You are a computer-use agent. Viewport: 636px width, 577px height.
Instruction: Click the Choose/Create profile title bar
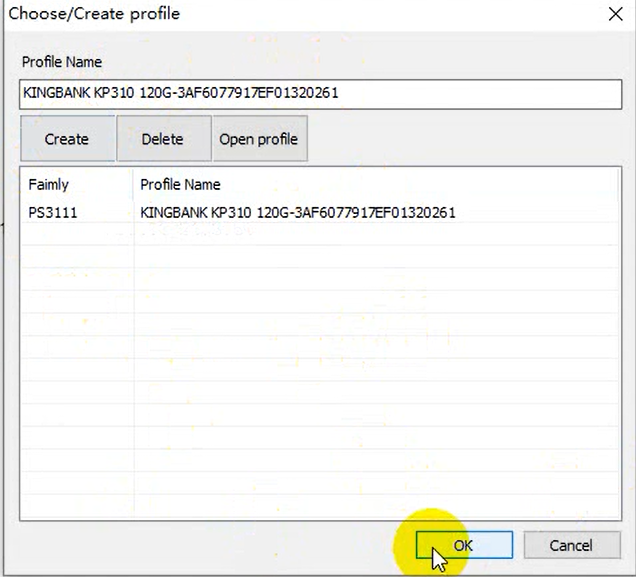point(300,15)
